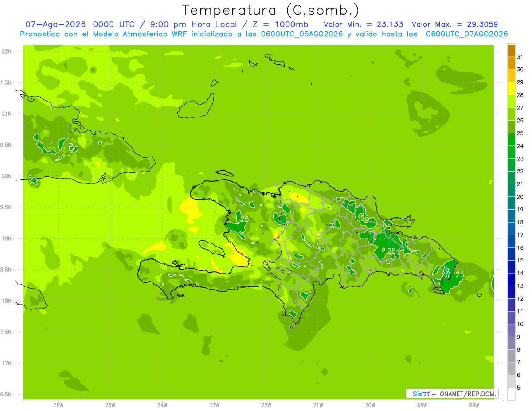This screenshot has height=411, width=532.
Task: Pick the yellow swatch between 28 and 29
Action: coord(511,89)
